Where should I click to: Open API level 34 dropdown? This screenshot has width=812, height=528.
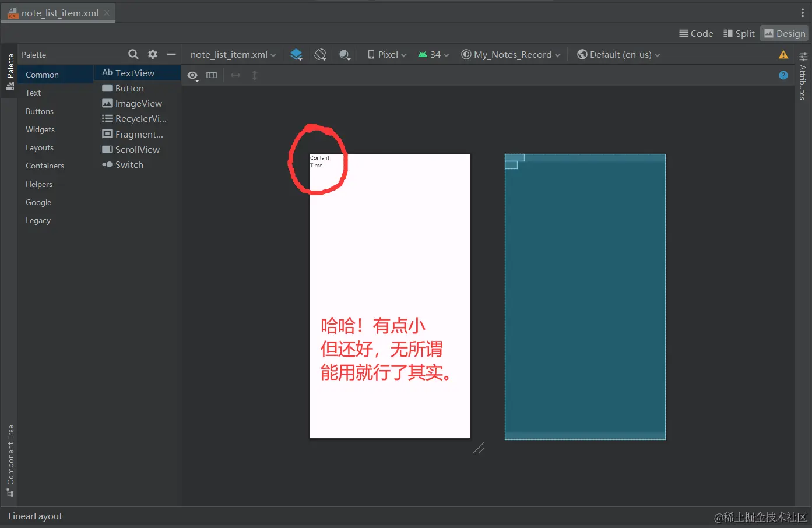(434, 54)
